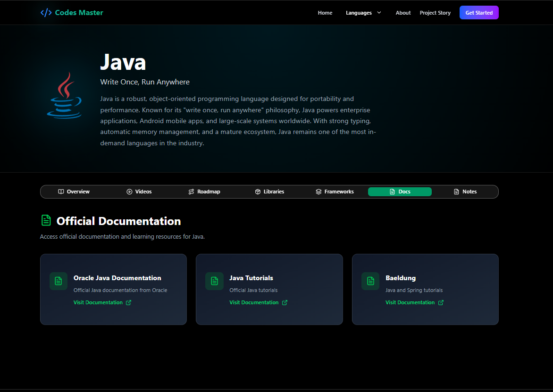Open the Languages menu in navbar
The image size is (553, 392).
363,13
